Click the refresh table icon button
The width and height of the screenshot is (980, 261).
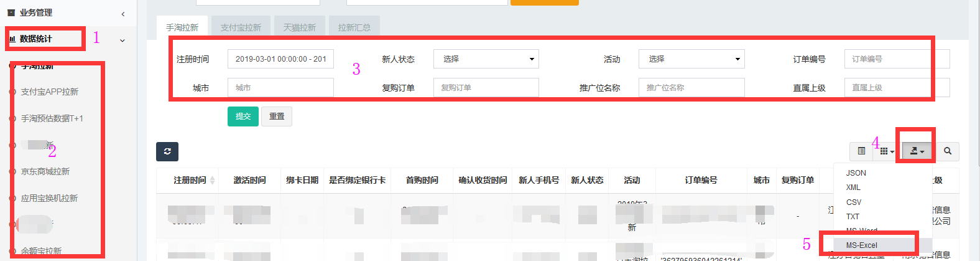click(x=167, y=151)
